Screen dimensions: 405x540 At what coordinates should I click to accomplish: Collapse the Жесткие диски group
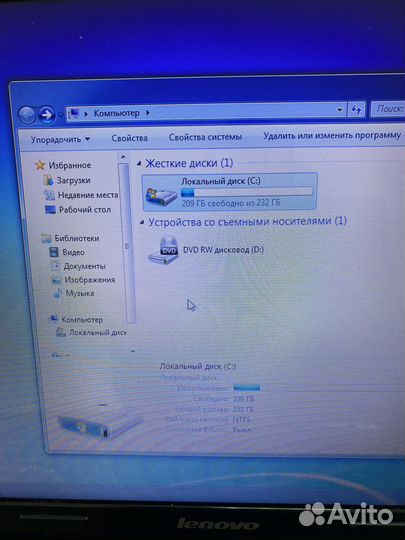point(139,163)
